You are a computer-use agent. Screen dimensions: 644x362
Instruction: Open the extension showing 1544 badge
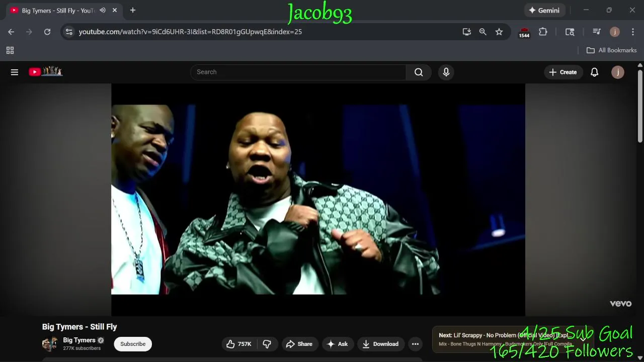coord(524,32)
